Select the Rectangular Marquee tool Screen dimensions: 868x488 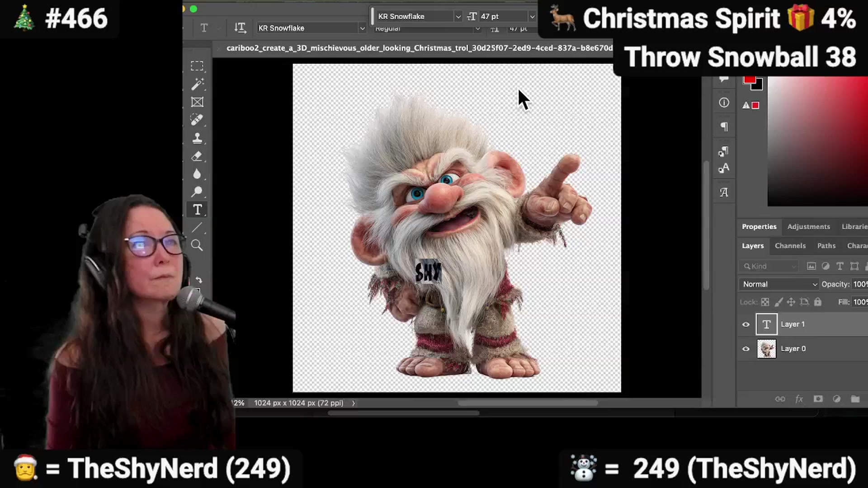coord(197,66)
